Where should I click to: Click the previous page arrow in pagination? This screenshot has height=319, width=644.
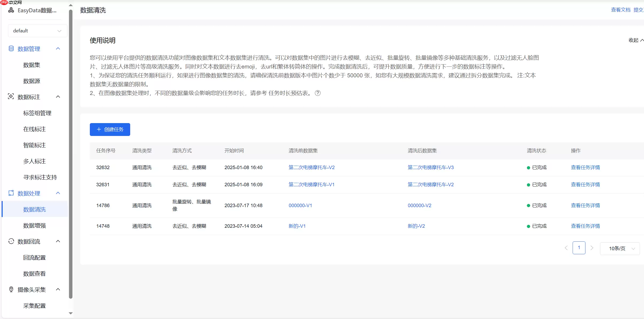[x=566, y=248]
